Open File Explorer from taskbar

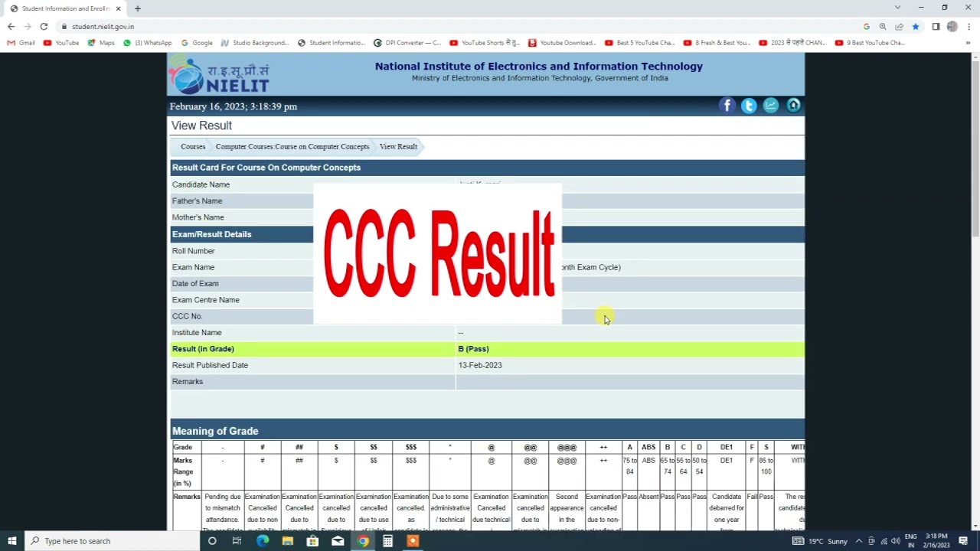tap(287, 541)
